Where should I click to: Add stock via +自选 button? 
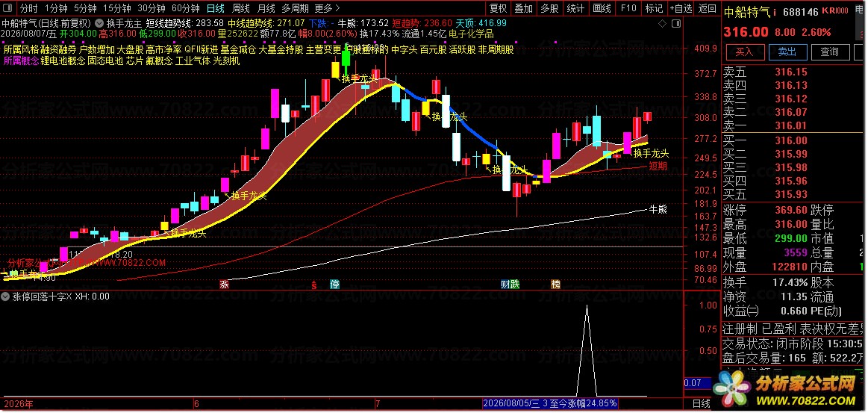click(681, 8)
